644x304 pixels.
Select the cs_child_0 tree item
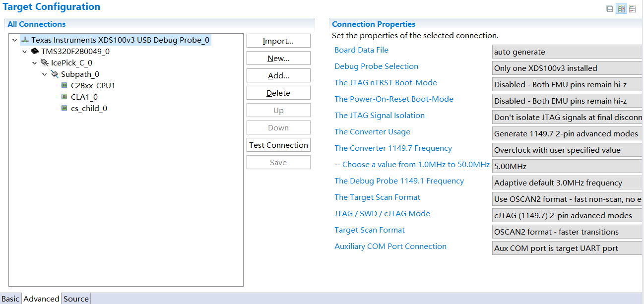click(88, 108)
